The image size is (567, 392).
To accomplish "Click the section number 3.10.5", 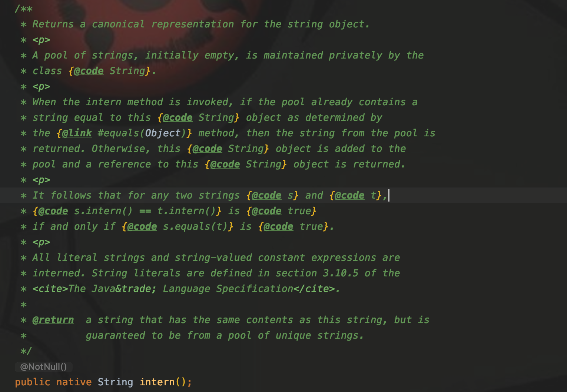I will [x=341, y=273].
